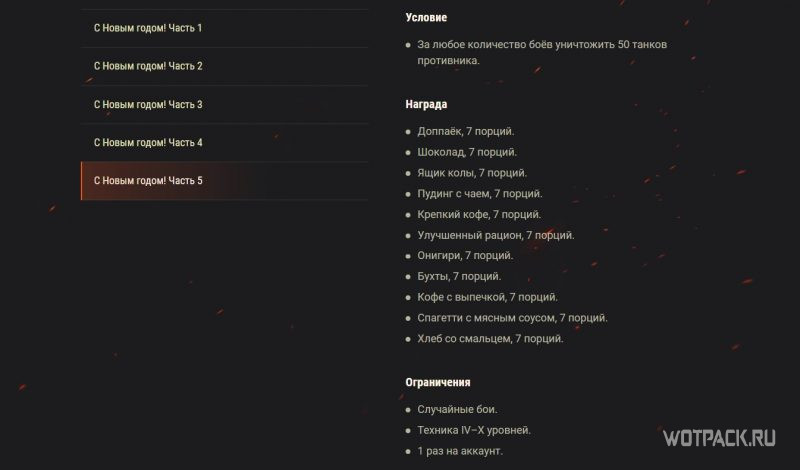This screenshot has width=800, height=470.
Task: Switch to 'С Новым годом! Часть 3'
Action: pyautogui.click(x=224, y=105)
